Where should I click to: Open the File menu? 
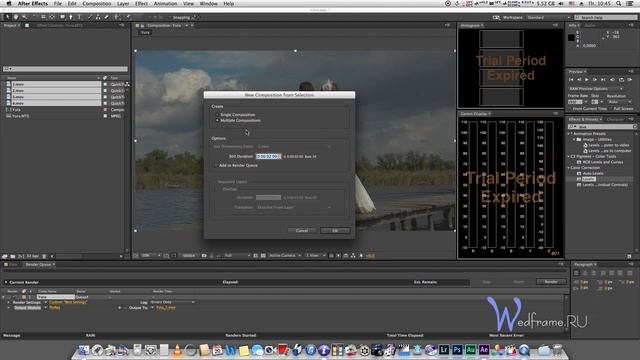58,4
